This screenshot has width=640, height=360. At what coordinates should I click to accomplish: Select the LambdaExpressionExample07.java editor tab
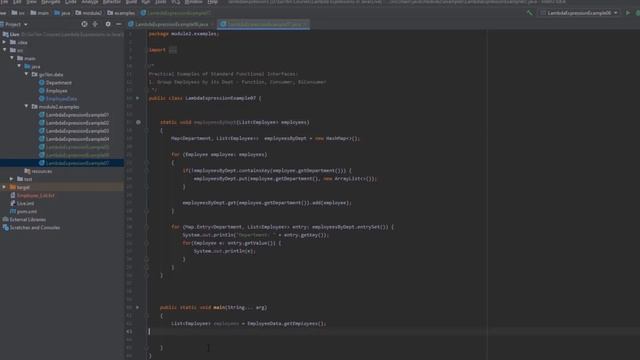264,24
